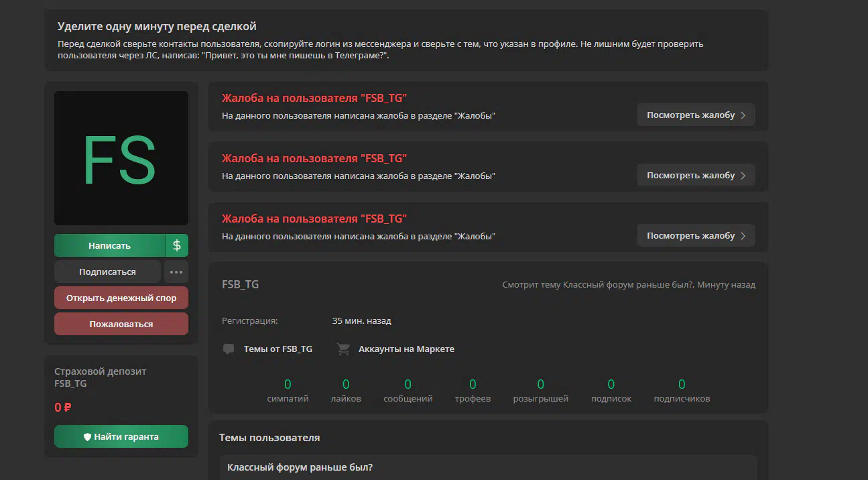This screenshot has height=480, width=868.
Task: Click the shopping cart Market icon
Action: tap(344, 349)
